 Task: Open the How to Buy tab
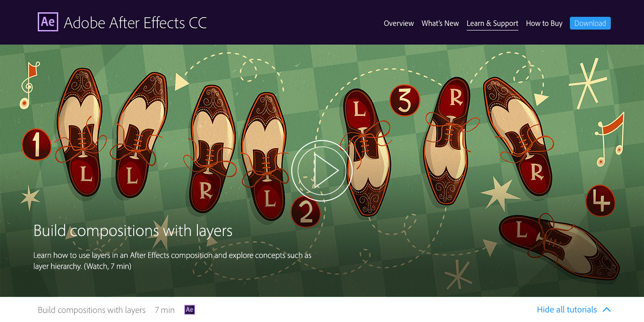tap(544, 23)
